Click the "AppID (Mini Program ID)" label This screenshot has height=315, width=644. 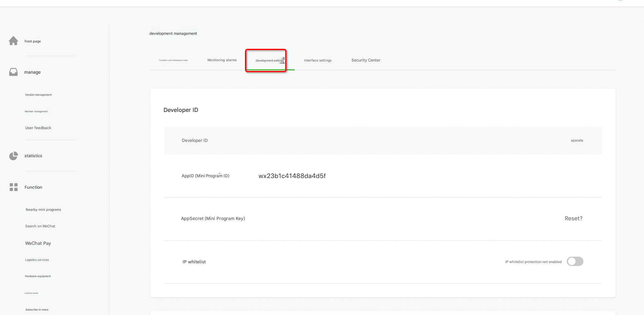(206, 176)
